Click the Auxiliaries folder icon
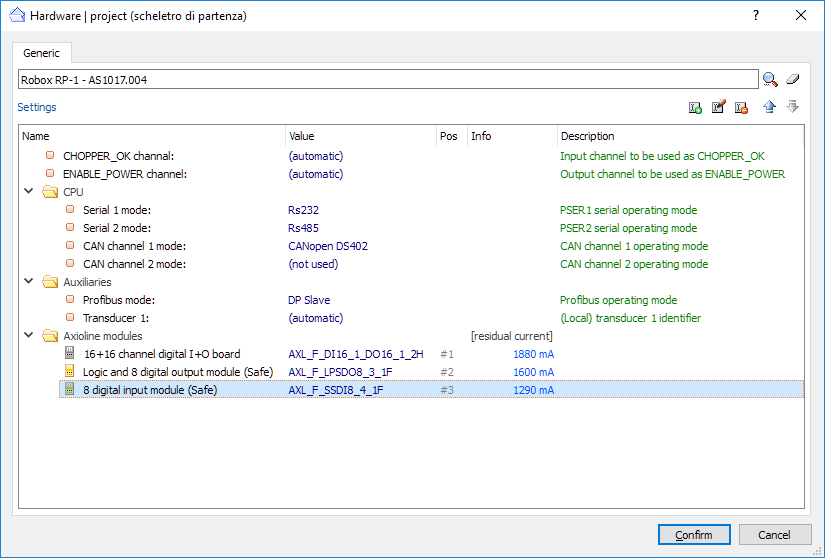 pyautogui.click(x=50, y=282)
